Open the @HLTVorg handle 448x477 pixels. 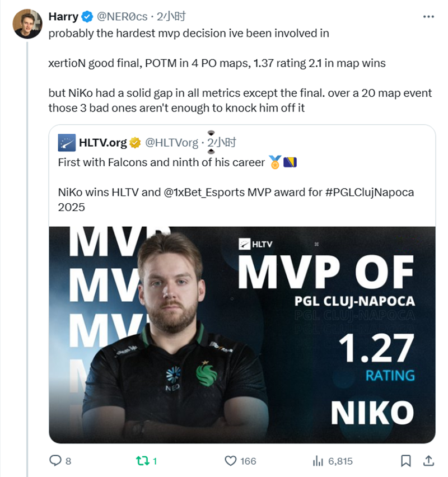171,143
